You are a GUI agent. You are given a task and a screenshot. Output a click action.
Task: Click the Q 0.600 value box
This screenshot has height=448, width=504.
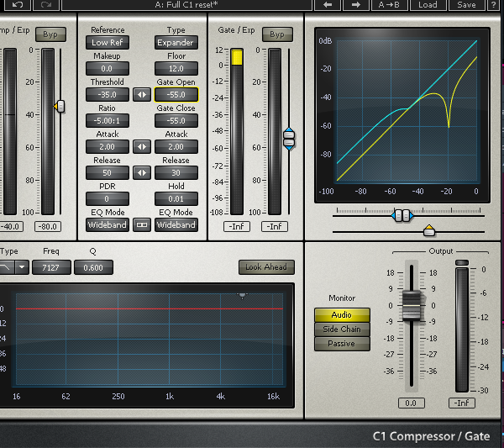click(93, 267)
